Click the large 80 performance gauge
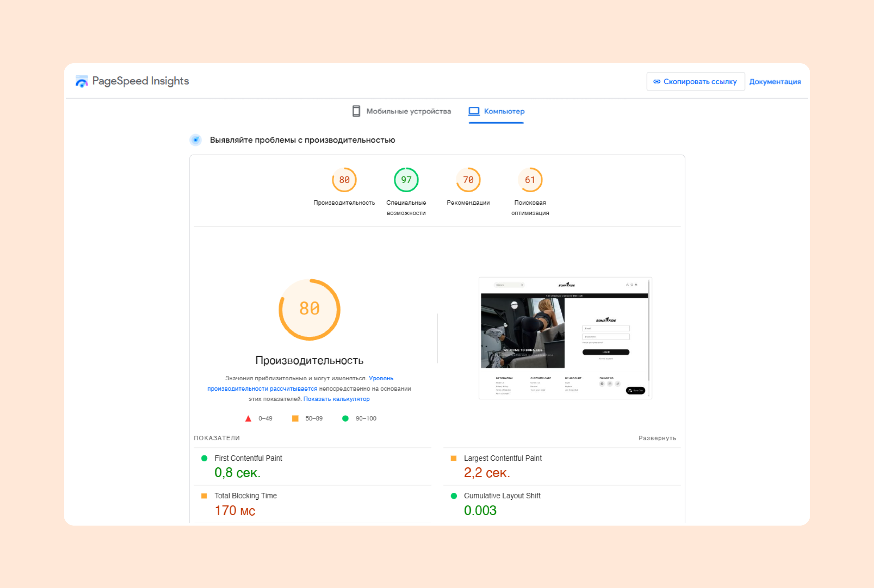Screen dimensions: 874x588 click(309, 309)
